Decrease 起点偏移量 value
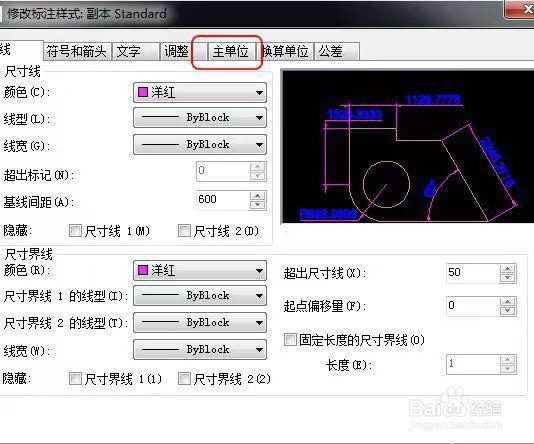534x444 pixels. pos(508,311)
